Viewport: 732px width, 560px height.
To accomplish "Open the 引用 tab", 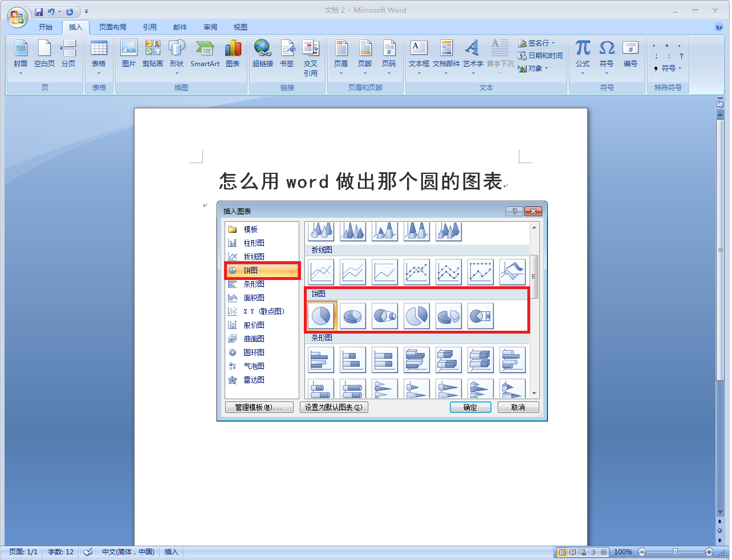I will [150, 27].
